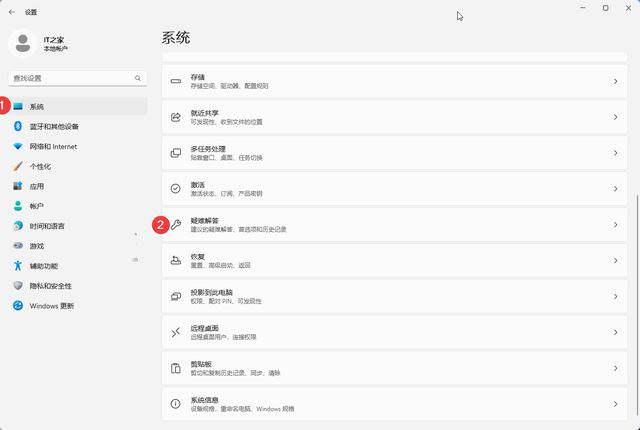
Task: Expand the 存储 row chevron
Action: point(614,81)
